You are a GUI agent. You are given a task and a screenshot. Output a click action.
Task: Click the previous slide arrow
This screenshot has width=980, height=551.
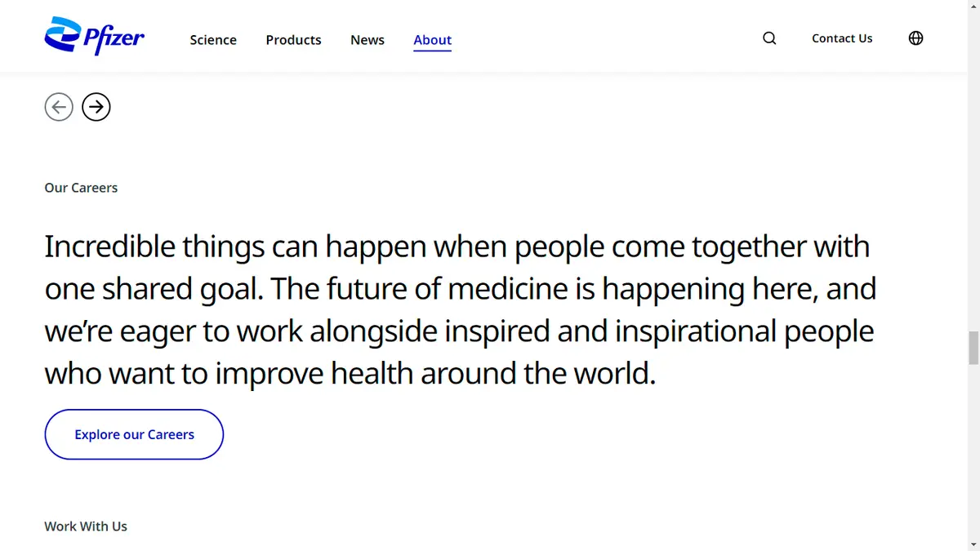tap(59, 107)
